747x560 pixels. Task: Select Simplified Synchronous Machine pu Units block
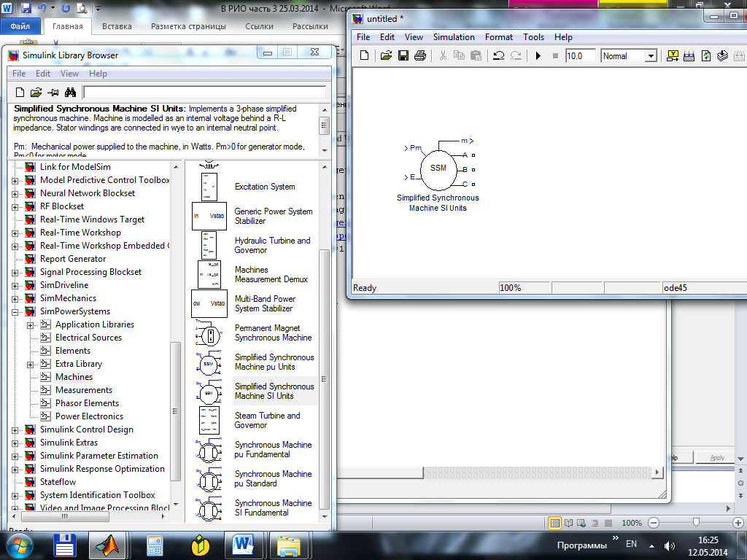pyautogui.click(x=274, y=362)
